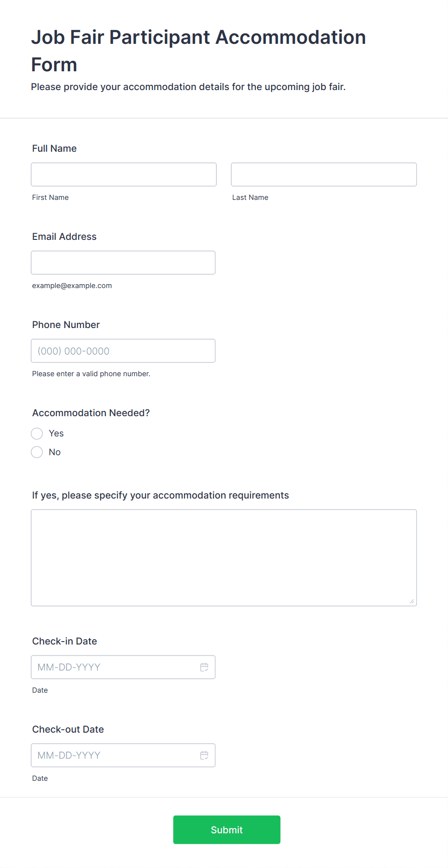Click the Check-in Date MM-DD-YYYY field
448x868 pixels.
pyautogui.click(x=123, y=667)
